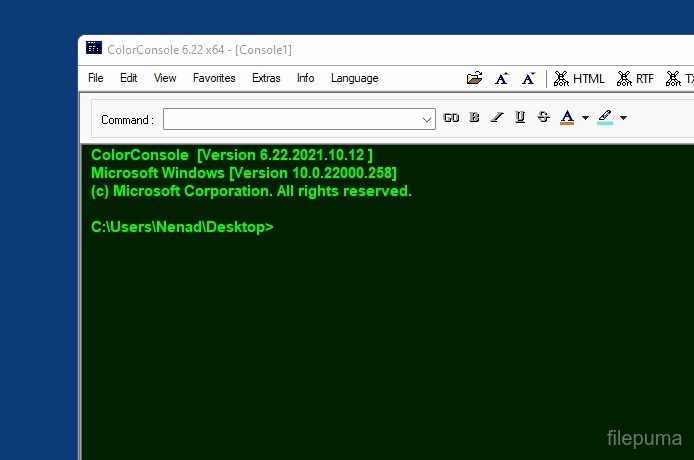The height and width of the screenshot is (460, 694).
Task: Open the Extras menu
Action: pyautogui.click(x=266, y=78)
